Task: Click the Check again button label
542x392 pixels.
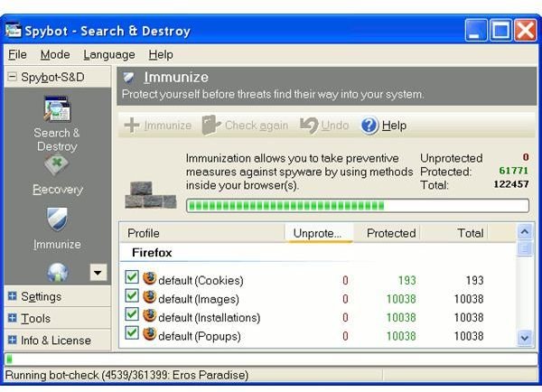Action: tap(257, 126)
